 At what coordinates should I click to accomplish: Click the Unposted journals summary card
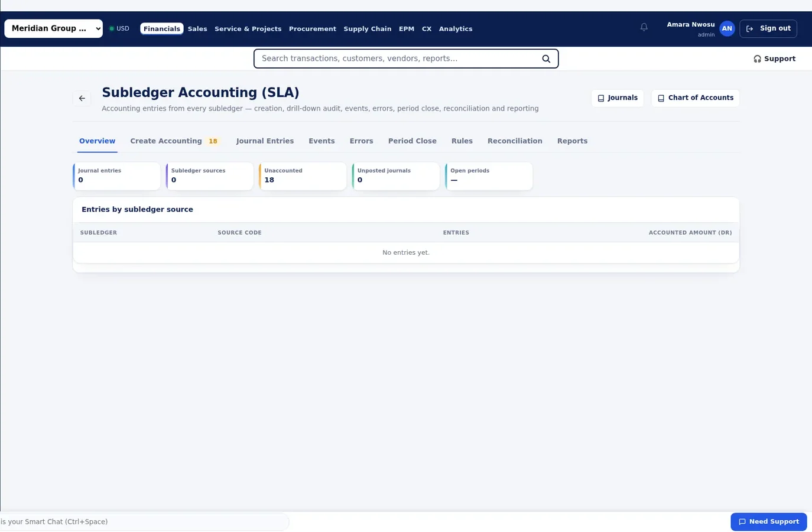(x=396, y=176)
